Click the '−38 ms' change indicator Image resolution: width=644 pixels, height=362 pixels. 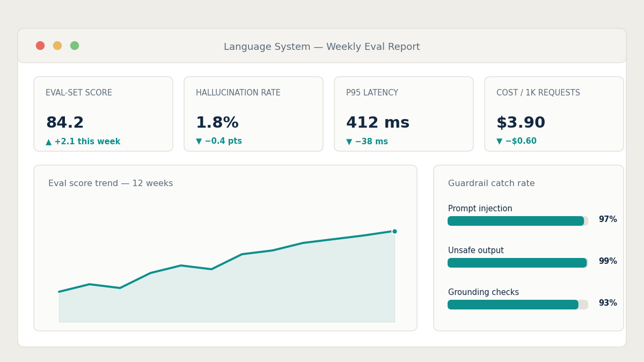(367, 142)
